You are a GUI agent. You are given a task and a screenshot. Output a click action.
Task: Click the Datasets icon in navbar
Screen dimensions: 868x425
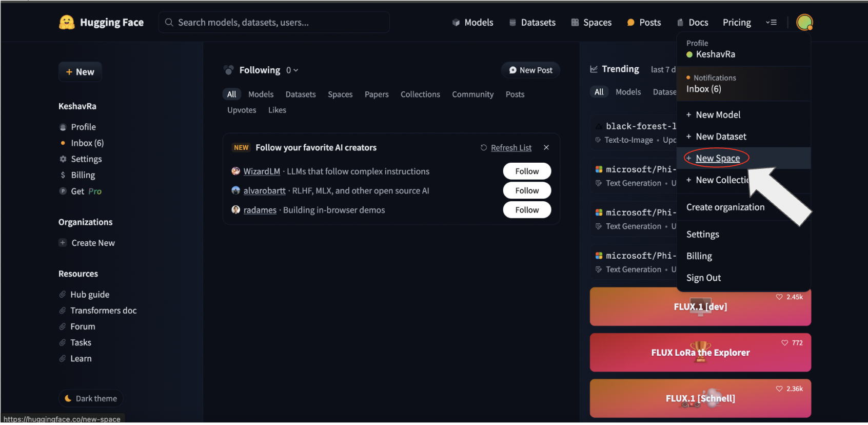[x=512, y=23]
